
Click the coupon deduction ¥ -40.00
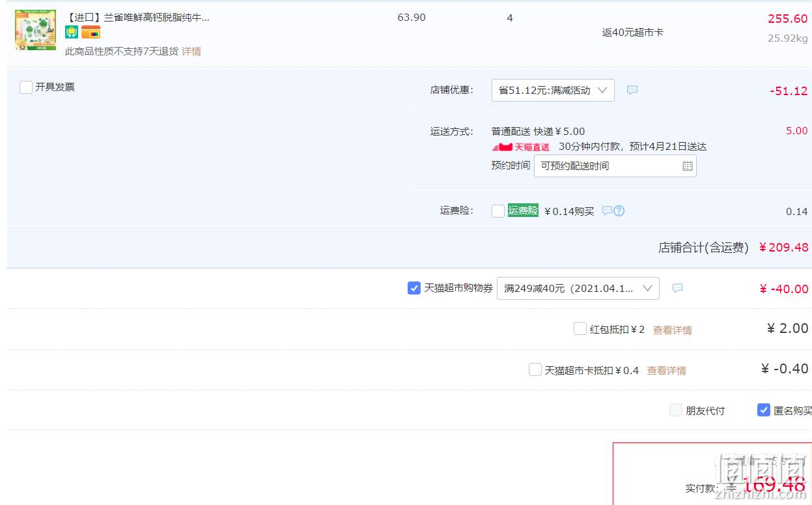click(x=784, y=289)
